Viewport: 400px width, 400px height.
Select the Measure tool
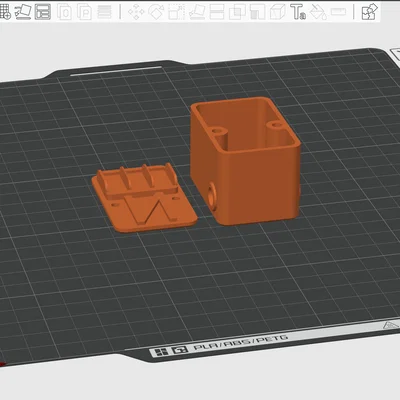tap(338, 12)
